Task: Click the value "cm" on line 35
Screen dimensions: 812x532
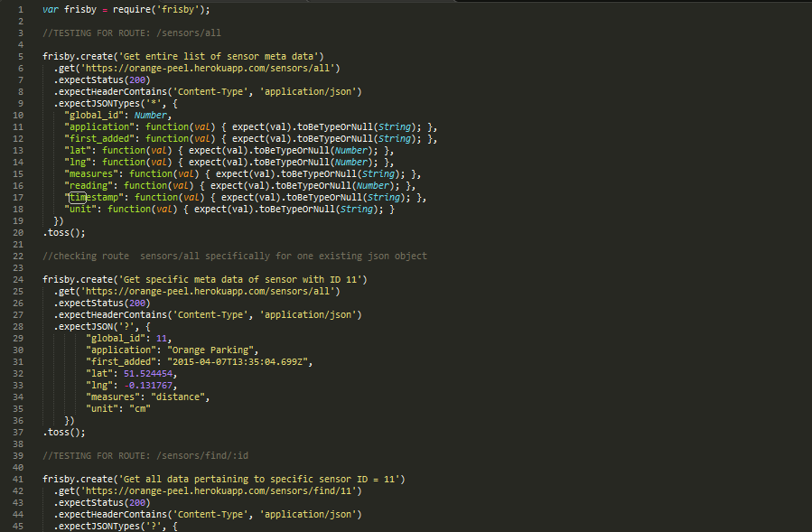Action: 140,409
